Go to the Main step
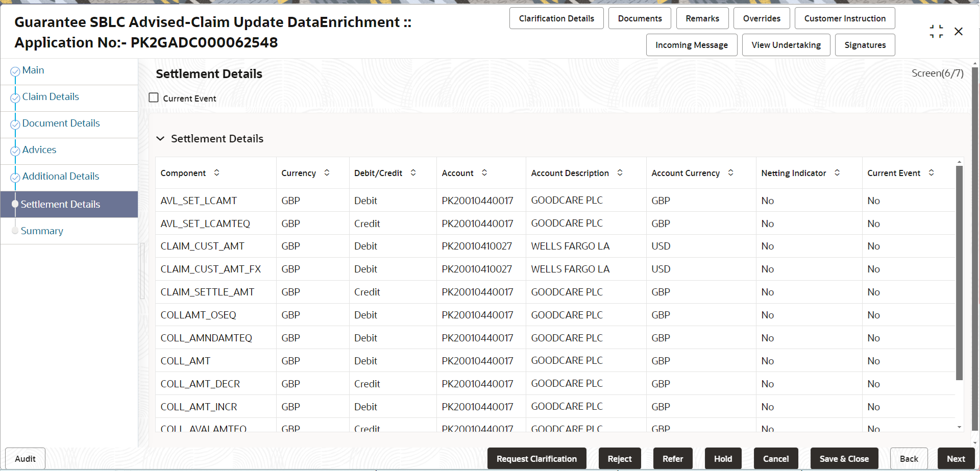Image resolution: width=980 pixels, height=471 pixels. click(33, 70)
